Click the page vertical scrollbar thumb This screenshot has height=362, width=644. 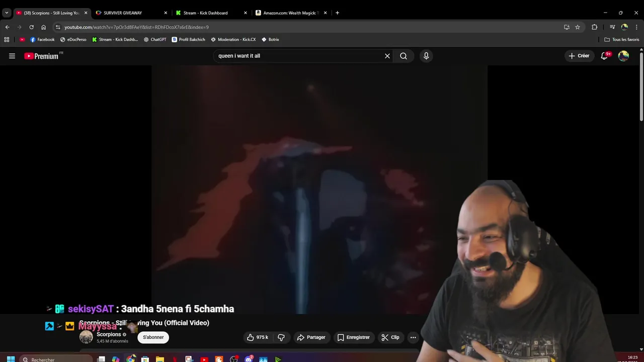tap(641, 86)
